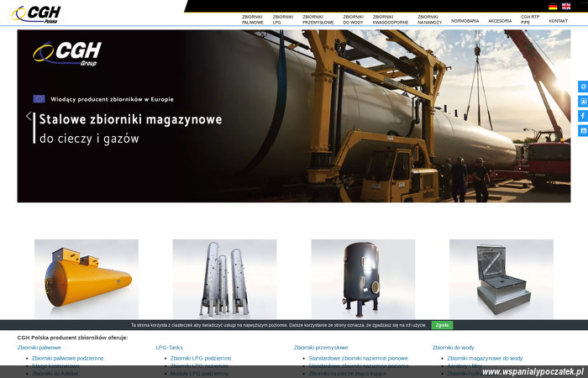Open the Kontakt menu item

[558, 21]
